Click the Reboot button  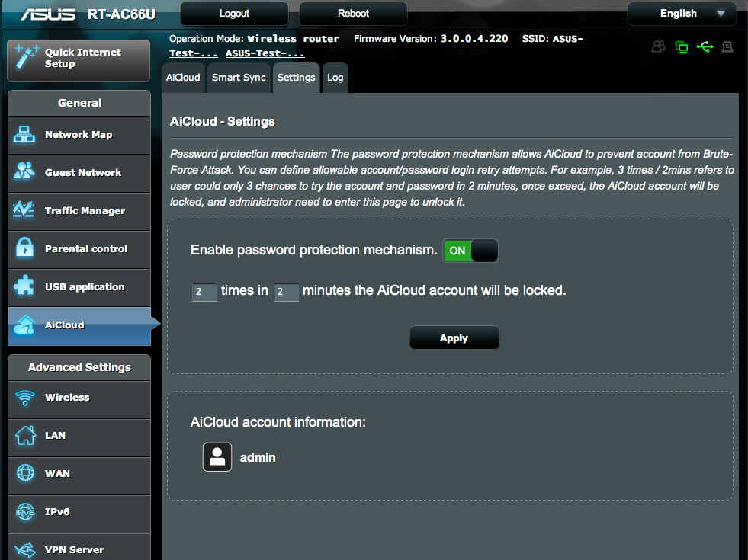coord(352,13)
